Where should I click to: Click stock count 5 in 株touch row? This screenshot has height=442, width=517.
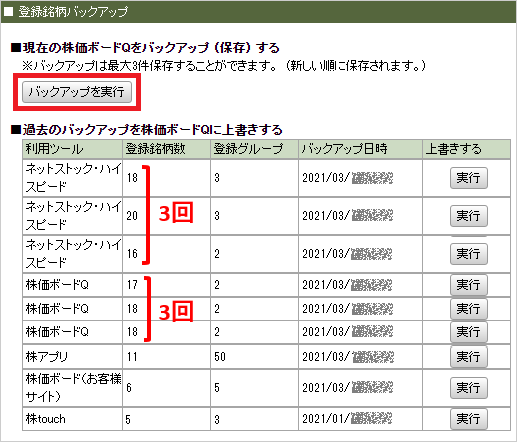[x=128, y=419]
